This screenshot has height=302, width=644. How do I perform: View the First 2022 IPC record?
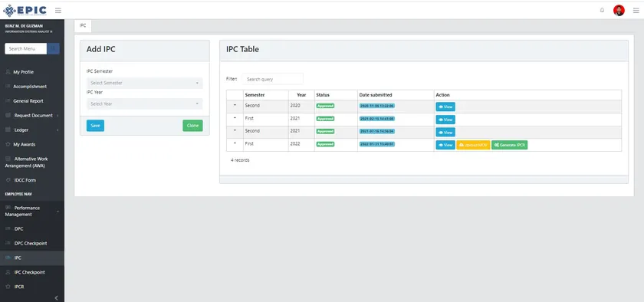coord(445,145)
